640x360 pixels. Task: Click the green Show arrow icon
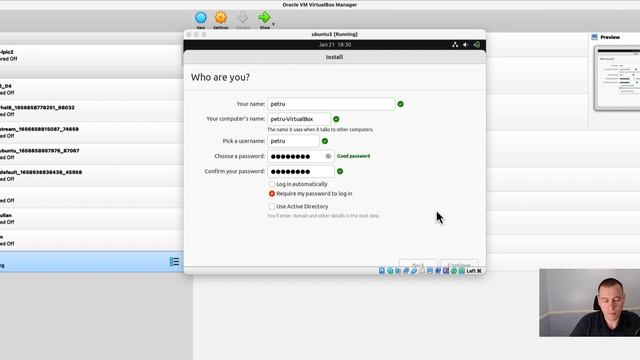pyautogui.click(x=264, y=18)
